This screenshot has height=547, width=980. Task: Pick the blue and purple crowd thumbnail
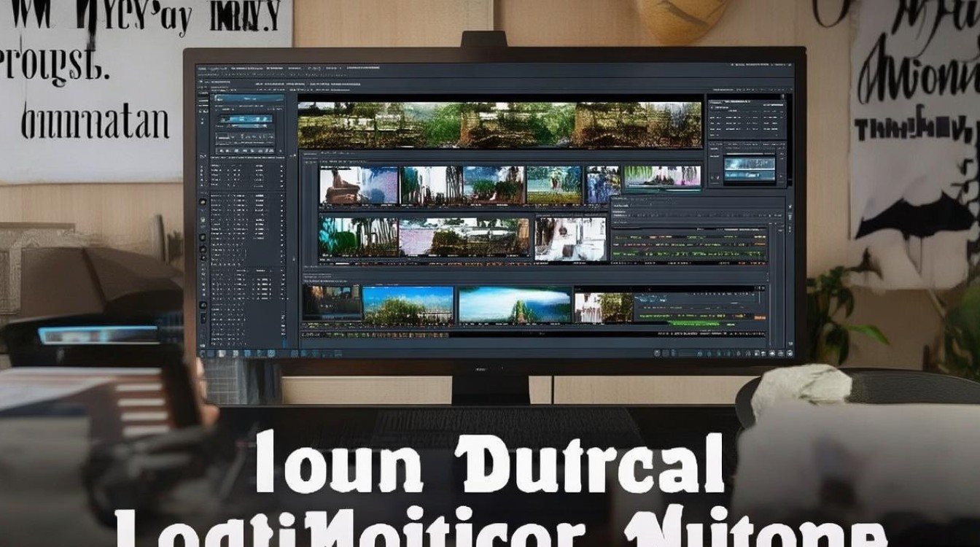(x=602, y=185)
